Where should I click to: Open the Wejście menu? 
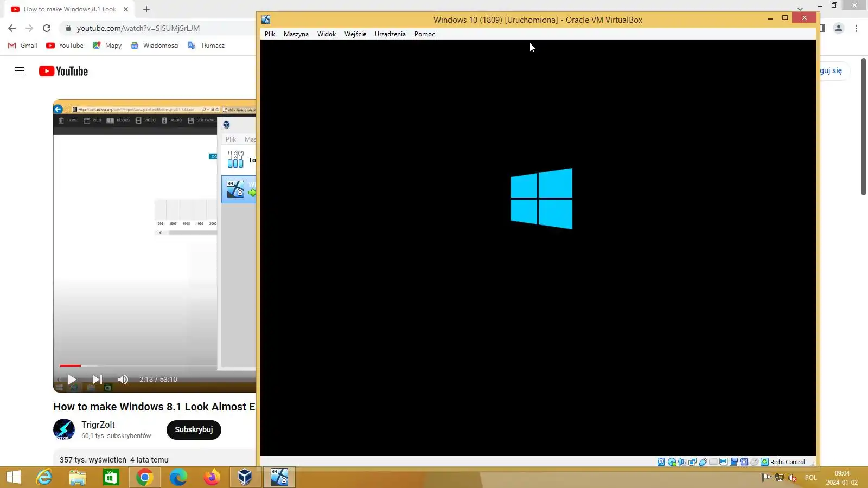pyautogui.click(x=355, y=34)
